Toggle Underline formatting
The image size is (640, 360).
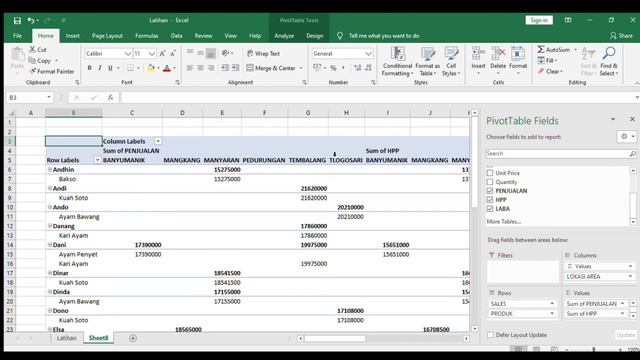(x=110, y=68)
